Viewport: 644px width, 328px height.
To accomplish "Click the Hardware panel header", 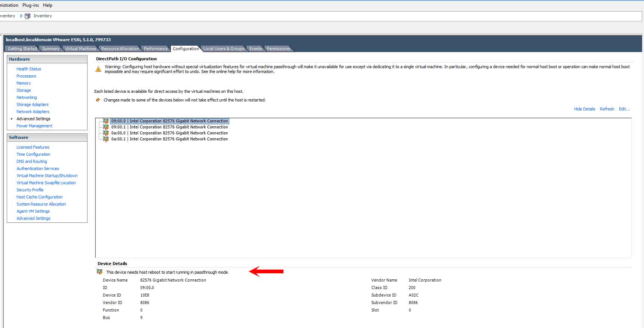I will [x=47, y=59].
